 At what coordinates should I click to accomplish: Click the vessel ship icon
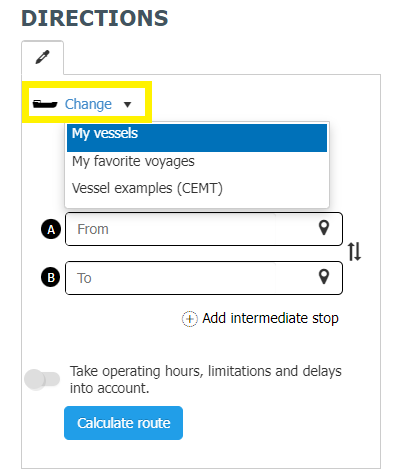point(45,104)
